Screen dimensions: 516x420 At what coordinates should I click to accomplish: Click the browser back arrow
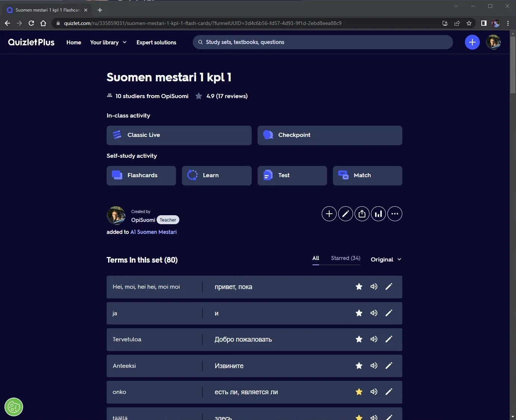[x=7, y=23]
